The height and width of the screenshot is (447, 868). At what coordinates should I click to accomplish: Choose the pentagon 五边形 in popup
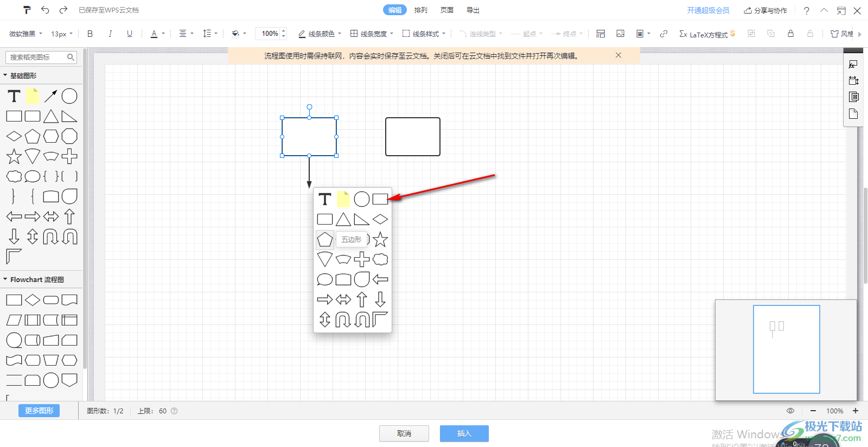pos(325,239)
